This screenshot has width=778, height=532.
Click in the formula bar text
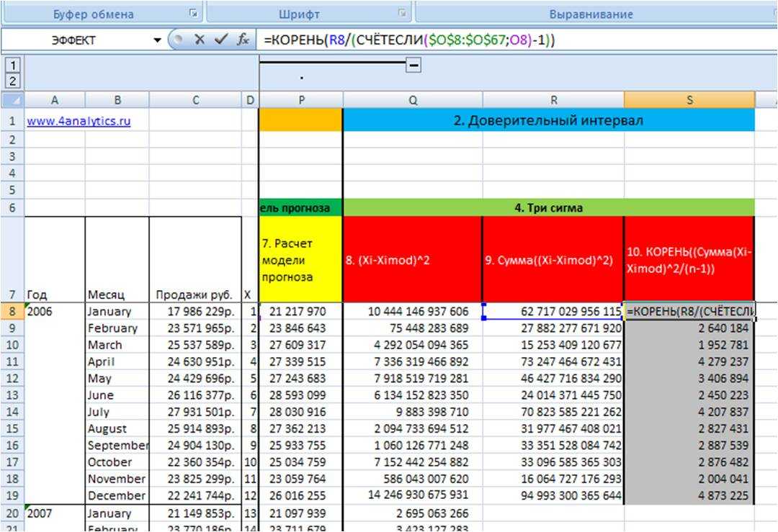click(x=504, y=40)
